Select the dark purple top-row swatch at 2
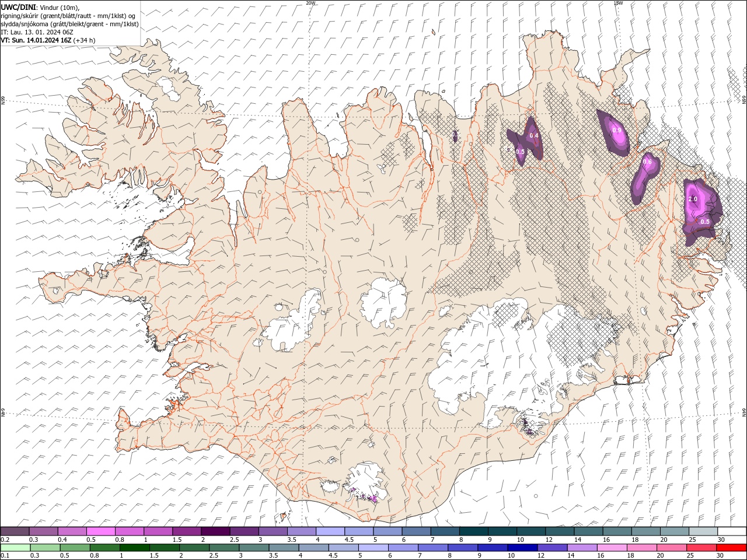The image size is (747, 560). click(215, 531)
